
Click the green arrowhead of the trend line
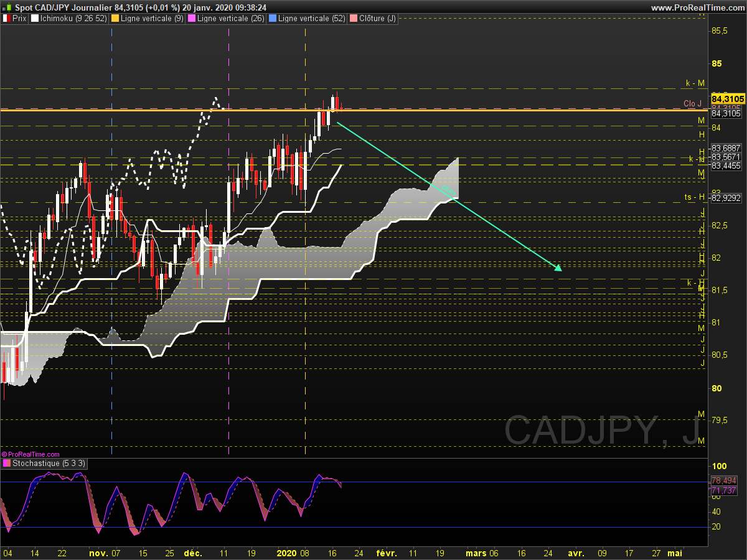tap(558, 268)
